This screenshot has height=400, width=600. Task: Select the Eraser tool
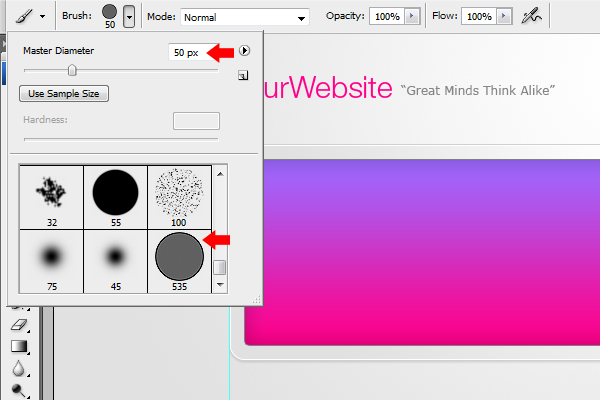[x=19, y=325]
